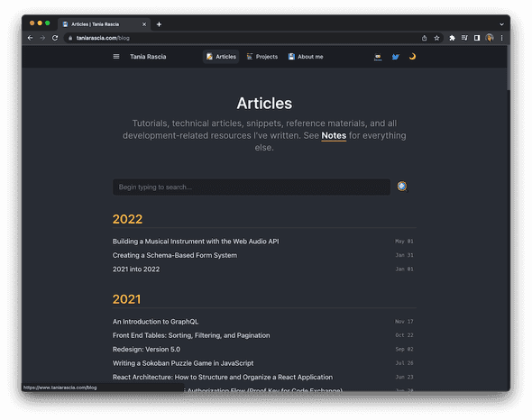This screenshot has height=420, width=532.
Task: Open the browser extensions puzzle icon
Action: [452, 38]
